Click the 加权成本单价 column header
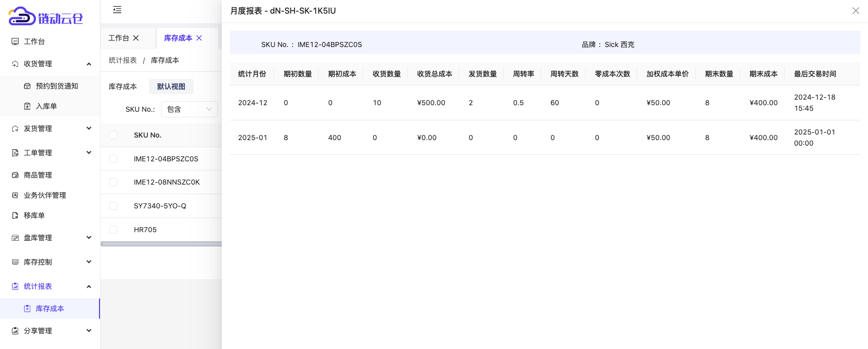 pyautogui.click(x=667, y=74)
